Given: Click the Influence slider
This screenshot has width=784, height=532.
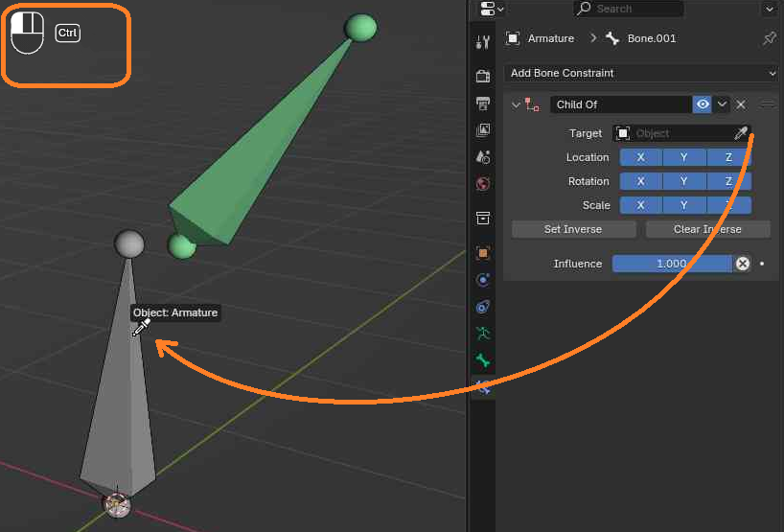Looking at the screenshot, I should 672,264.
